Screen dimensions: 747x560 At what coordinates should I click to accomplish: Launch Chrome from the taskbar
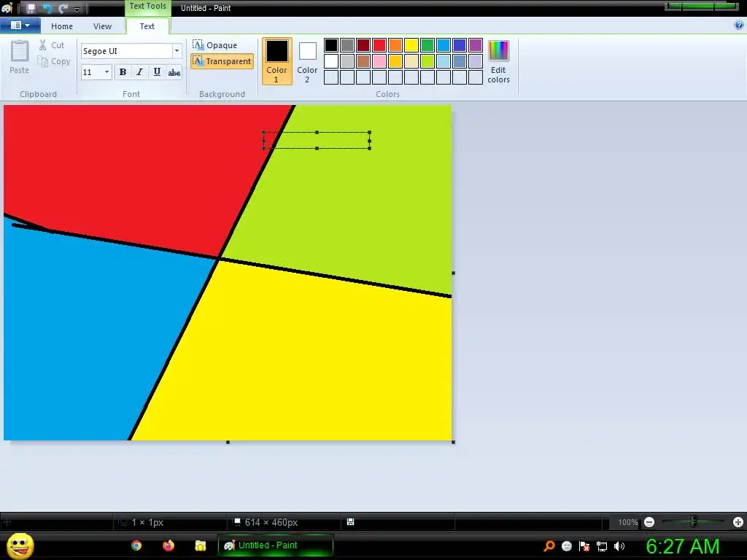(x=136, y=545)
